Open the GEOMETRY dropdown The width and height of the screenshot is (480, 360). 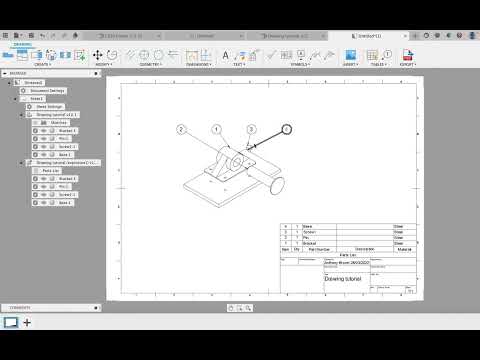pyautogui.click(x=151, y=64)
